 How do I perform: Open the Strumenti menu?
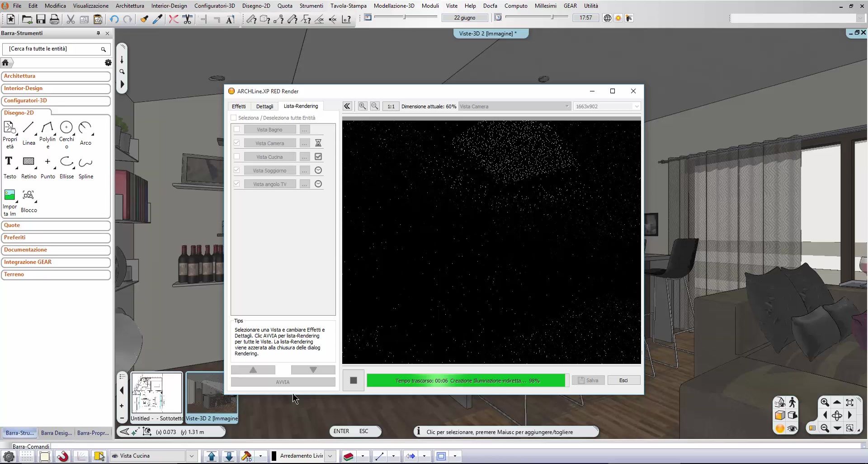point(311,6)
